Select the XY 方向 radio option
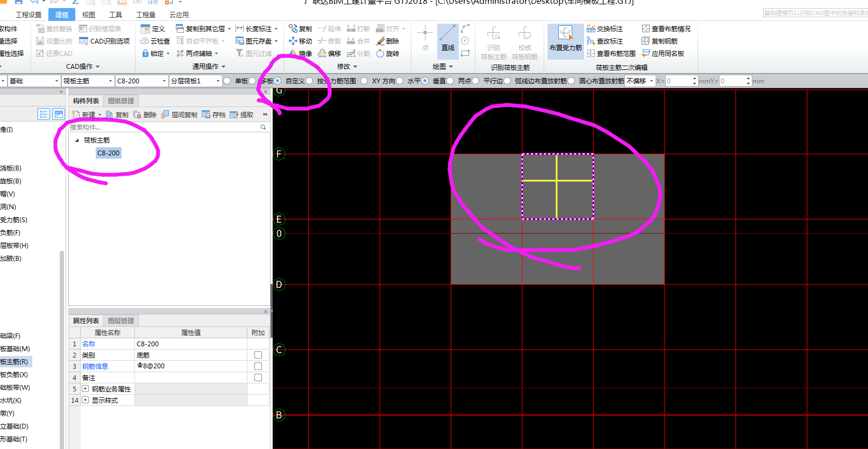The width and height of the screenshot is (868, 449). 364,81
